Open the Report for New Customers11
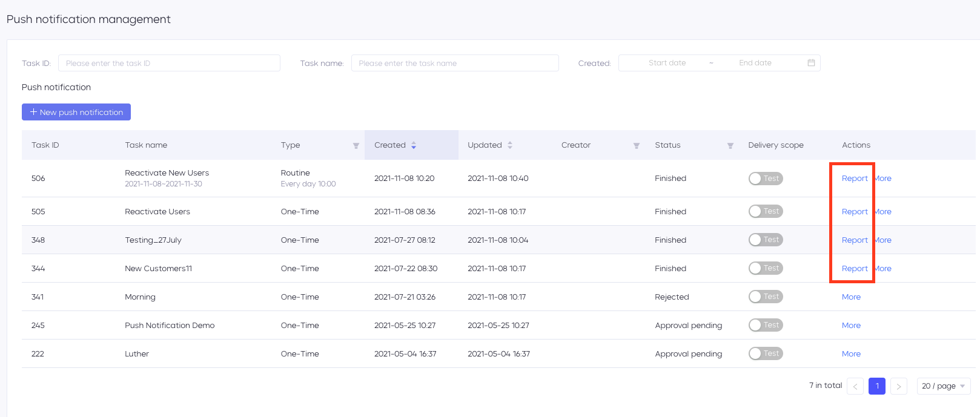The image size is (980, 417). [x=855, y=269]
